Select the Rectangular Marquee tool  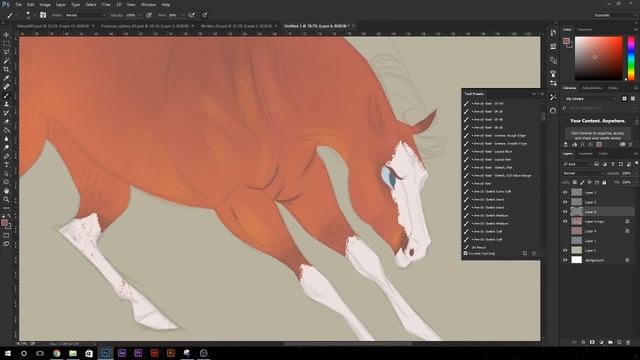click(x=6, y=44)
